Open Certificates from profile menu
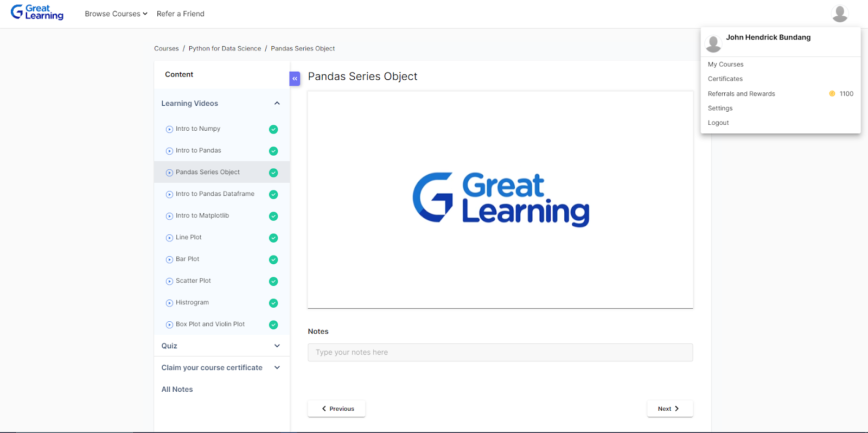The image size is (868, 433). [725, 79]
